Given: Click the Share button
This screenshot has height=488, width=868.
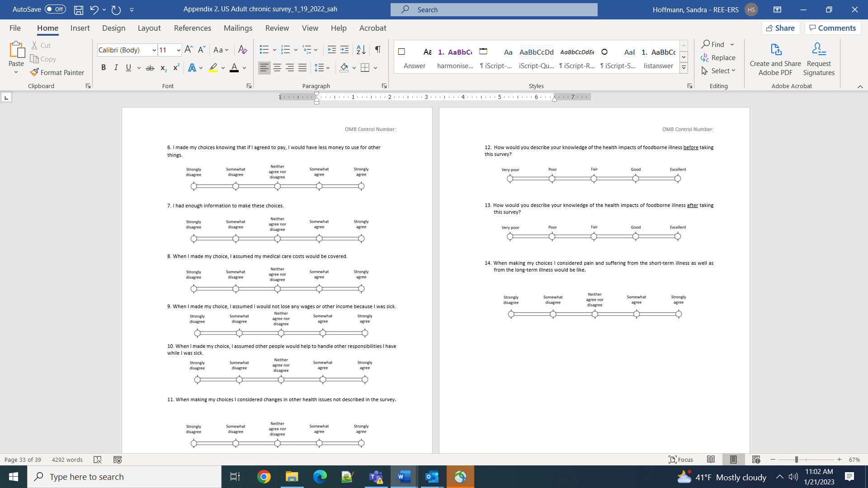Looking at the screenshot, I should (781, 28).
